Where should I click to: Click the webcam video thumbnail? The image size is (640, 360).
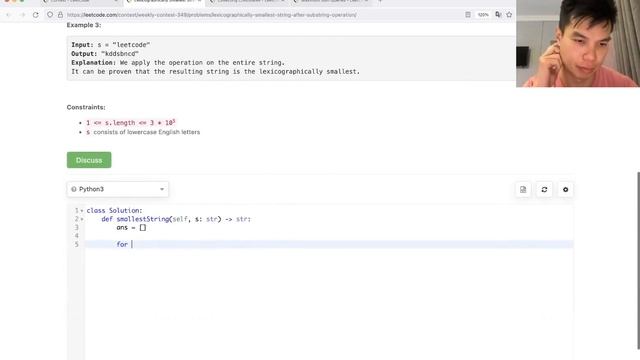pos(578,43)
